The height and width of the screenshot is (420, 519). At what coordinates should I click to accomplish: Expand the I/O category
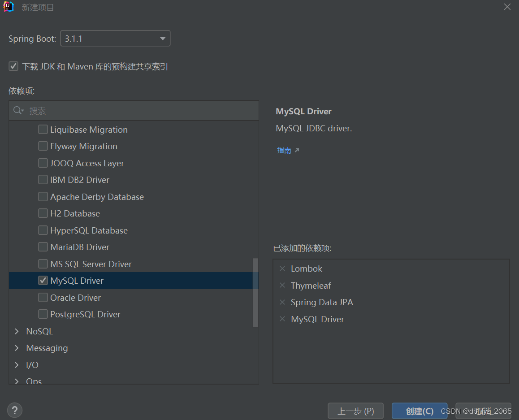17,365
